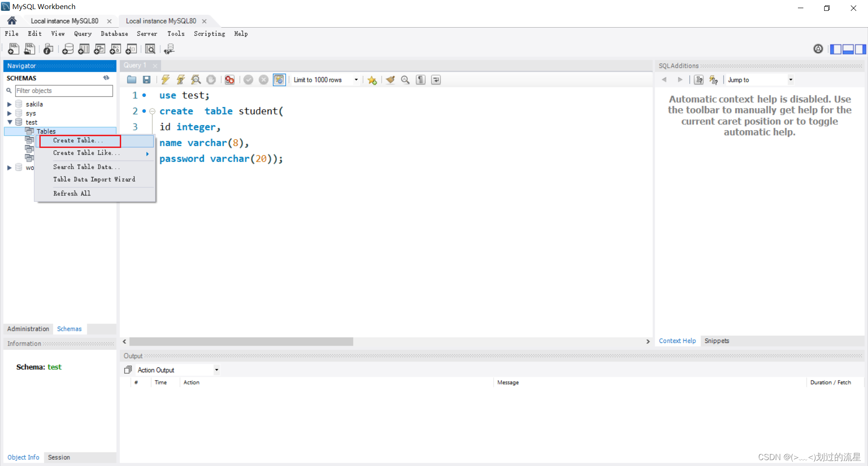Click the create new view icon
The height and width of the screenshot is (466, 868).
tap(99, 49)
